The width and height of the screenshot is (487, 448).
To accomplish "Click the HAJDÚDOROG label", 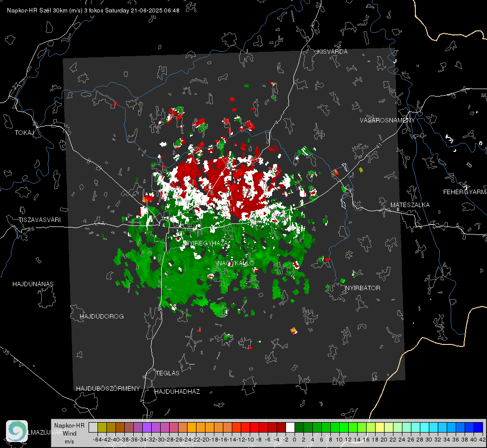I will pyautogui.click(x=101, y=317).
